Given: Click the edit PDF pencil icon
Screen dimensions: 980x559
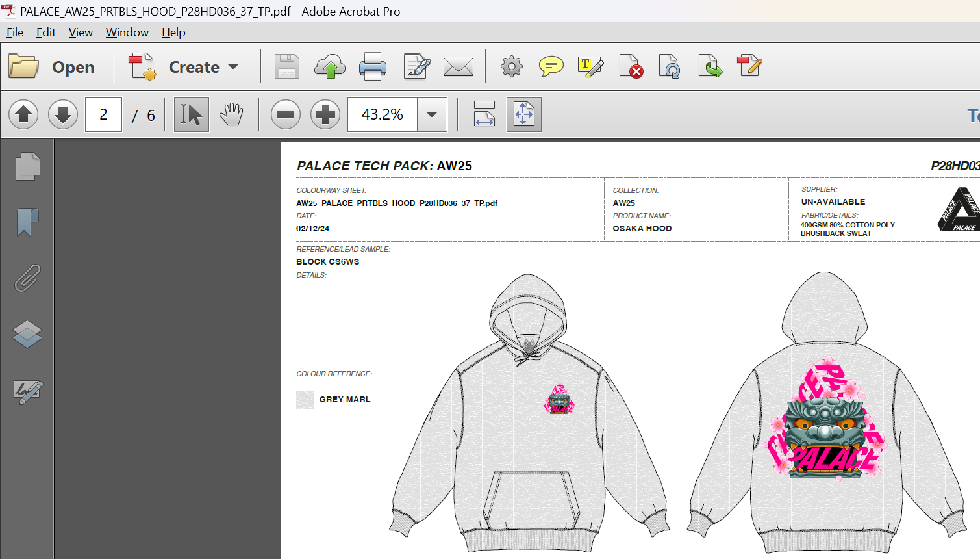Looking at the screenshot, I should point(749,66).
